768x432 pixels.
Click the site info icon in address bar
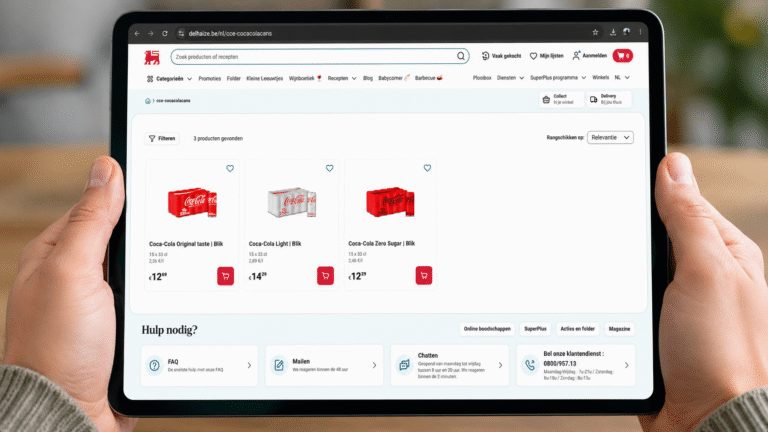tap(181, 33)
